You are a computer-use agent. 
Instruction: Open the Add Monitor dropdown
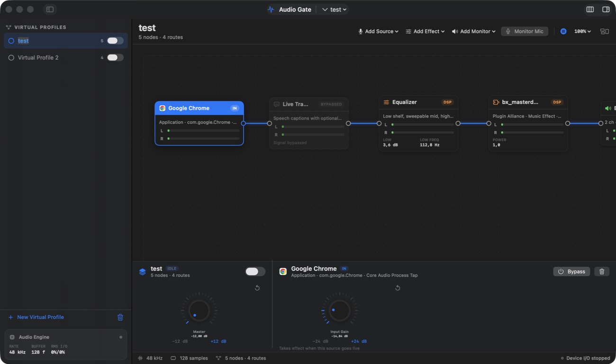coord(473,31)
